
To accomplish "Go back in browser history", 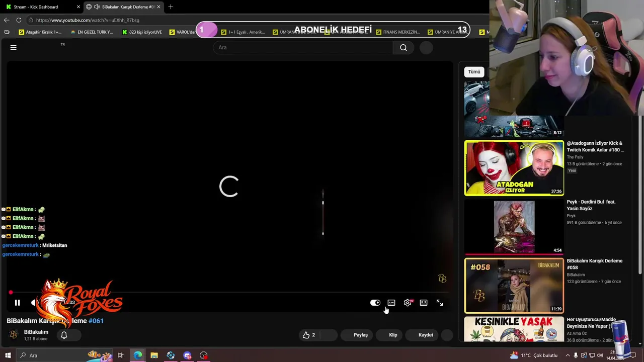I will point(7,20).
